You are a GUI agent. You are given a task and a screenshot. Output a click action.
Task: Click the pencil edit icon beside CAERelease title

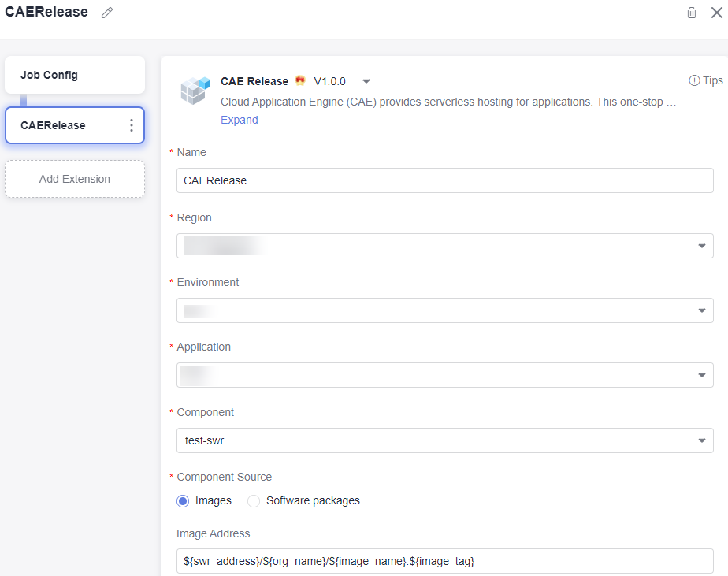click(x=107, y=13)
